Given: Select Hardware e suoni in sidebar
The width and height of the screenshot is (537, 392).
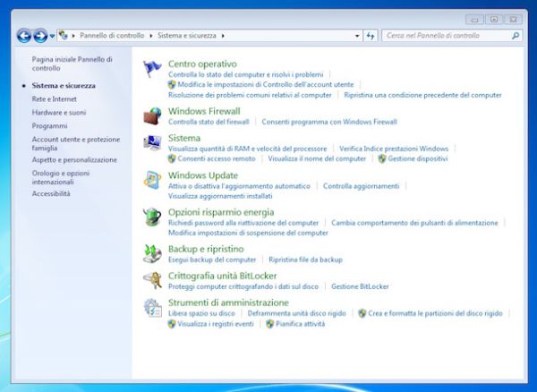Looking at the screenshot, I should [59, 113].
